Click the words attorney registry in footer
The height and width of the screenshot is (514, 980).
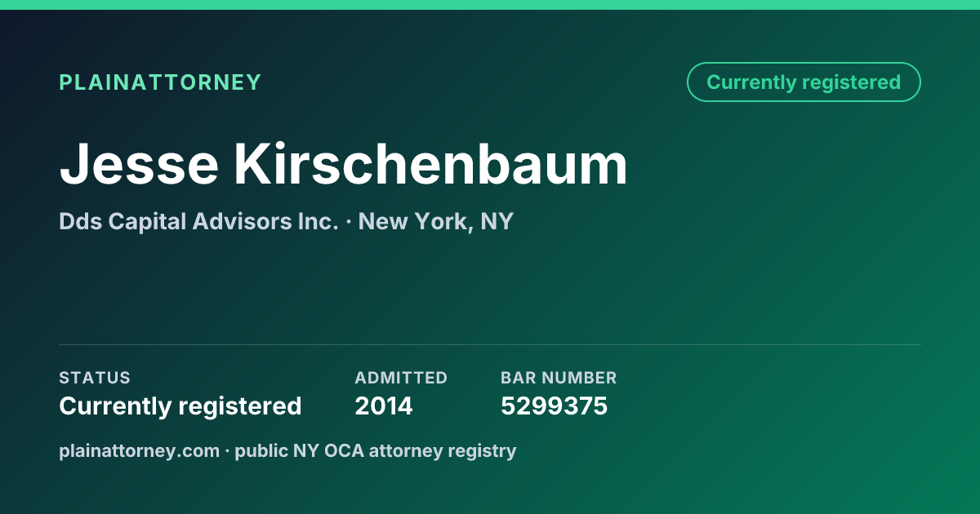click(x=443, y=450)
